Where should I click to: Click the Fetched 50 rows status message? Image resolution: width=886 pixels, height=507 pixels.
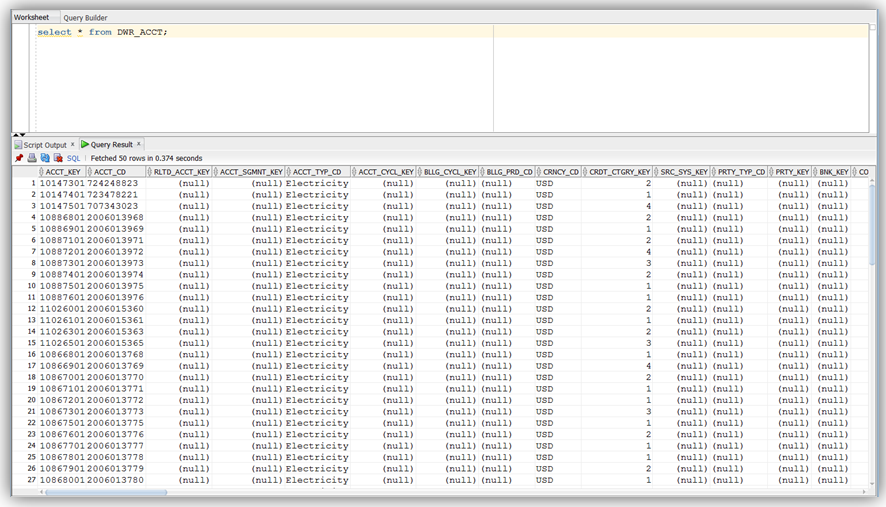coord(146,158)
